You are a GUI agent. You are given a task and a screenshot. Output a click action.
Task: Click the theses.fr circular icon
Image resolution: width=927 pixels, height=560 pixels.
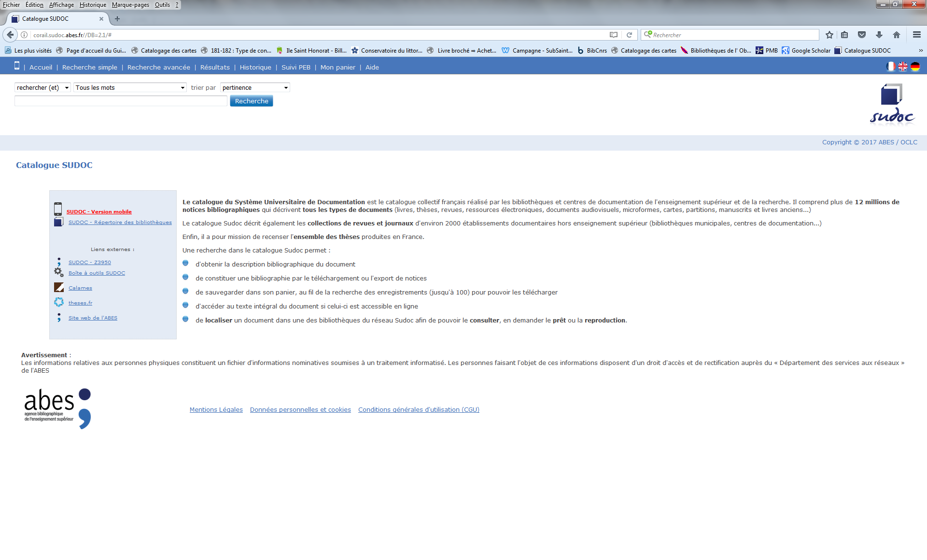coord(59,302)
